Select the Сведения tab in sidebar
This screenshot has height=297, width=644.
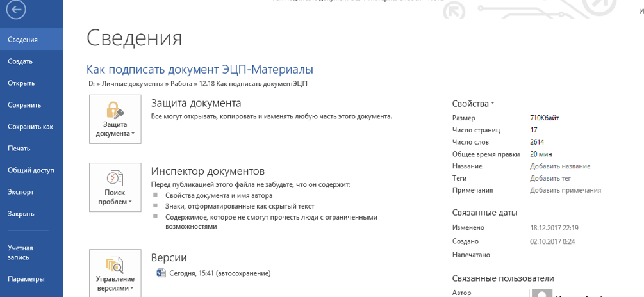pyautogui.click(x=22, y=40)
